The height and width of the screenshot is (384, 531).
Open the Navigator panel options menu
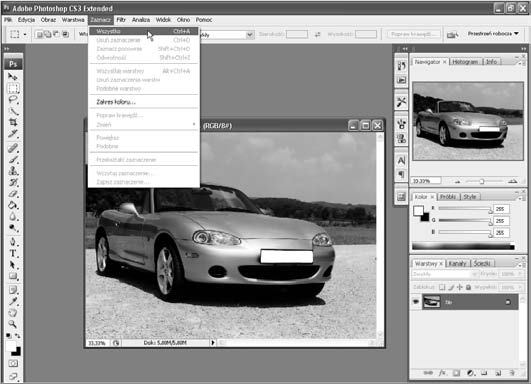click(519, 62)
